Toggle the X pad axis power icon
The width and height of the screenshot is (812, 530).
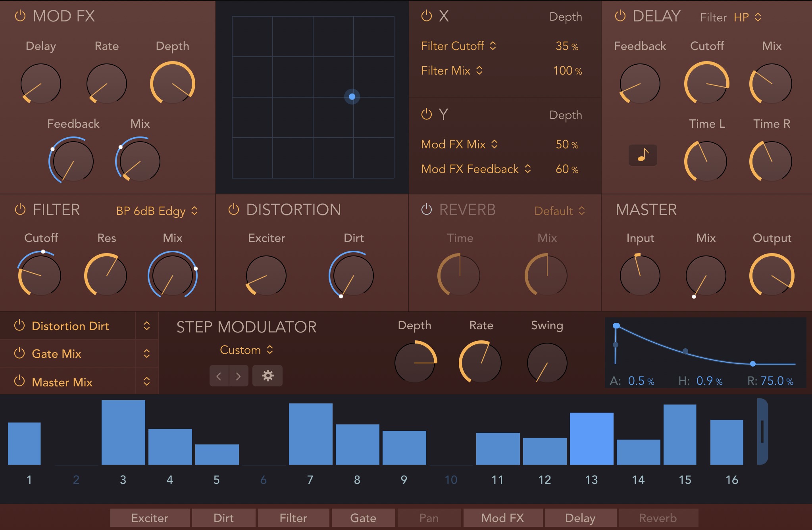[x=426, y=16]
